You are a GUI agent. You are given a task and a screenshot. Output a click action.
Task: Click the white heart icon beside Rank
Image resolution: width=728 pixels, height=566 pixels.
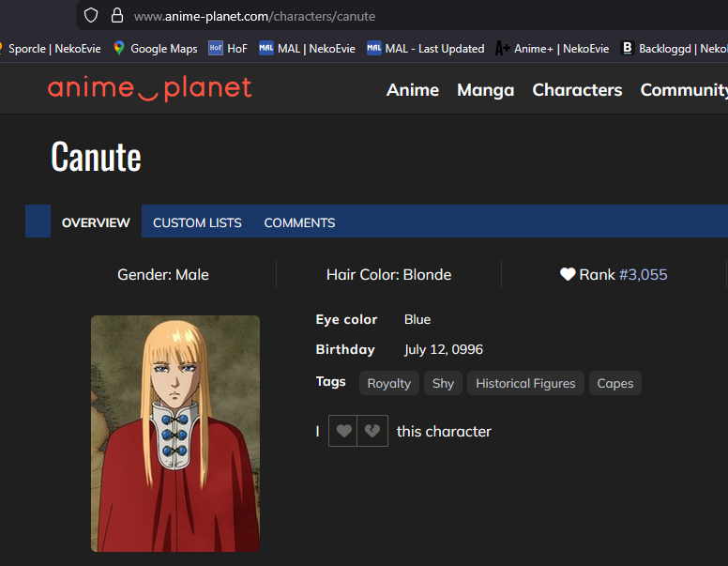[x=568, y=274]
